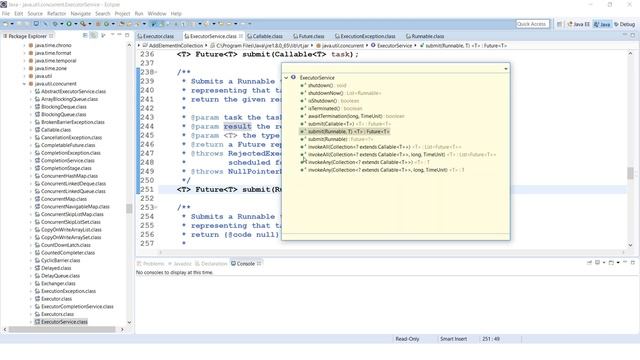Click the Run External Tools icon
The width and height of the screenshot is (640, 360).
pyautogui.click(x=83, y=24)
